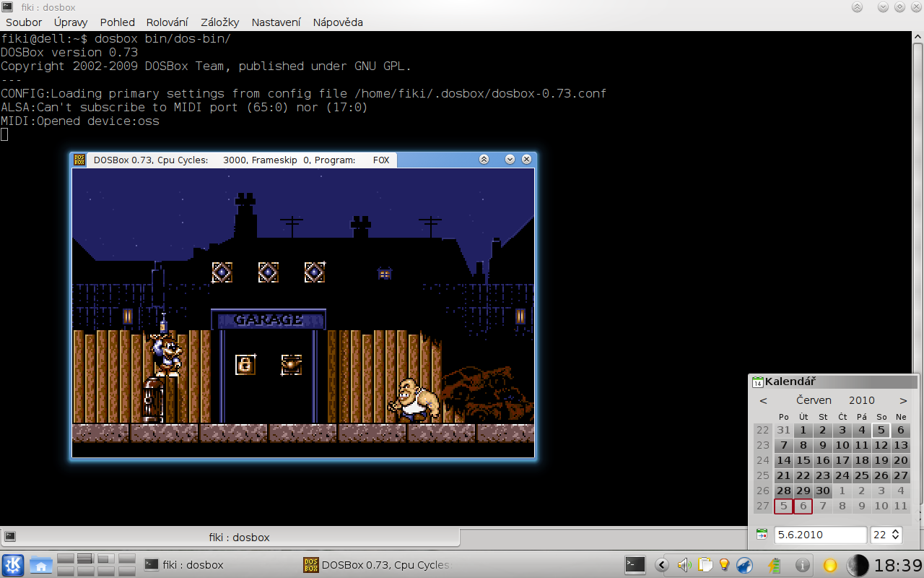Toggle keep-above button on DOSBox title bar
Viewport: 924px width, 578px height.
click(x=484, y=160)
